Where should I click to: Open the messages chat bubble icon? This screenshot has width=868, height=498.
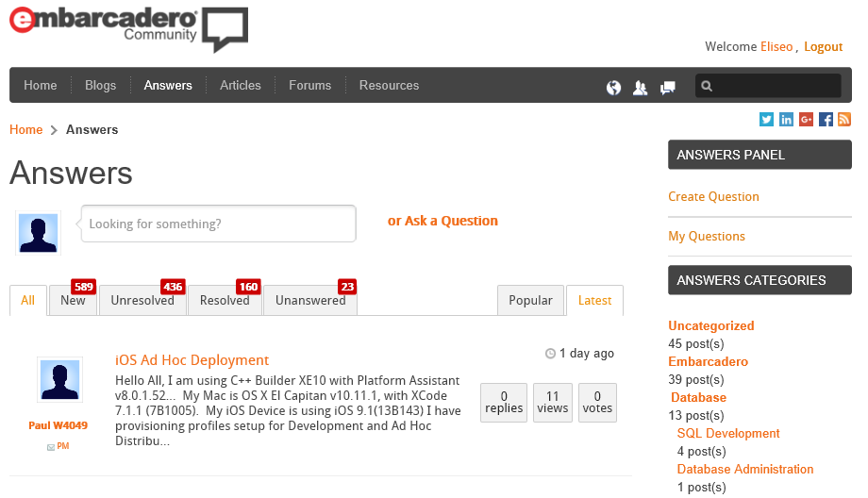tap(668, 88)
